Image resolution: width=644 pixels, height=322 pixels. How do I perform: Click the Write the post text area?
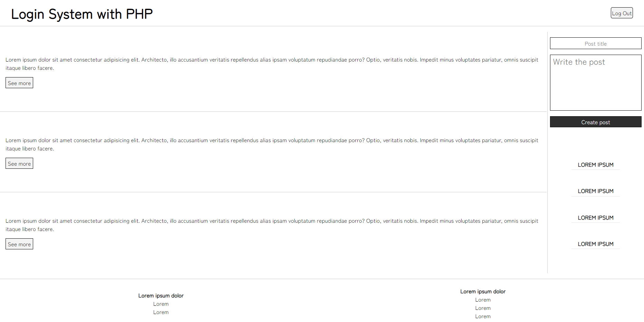coord(596,83)
